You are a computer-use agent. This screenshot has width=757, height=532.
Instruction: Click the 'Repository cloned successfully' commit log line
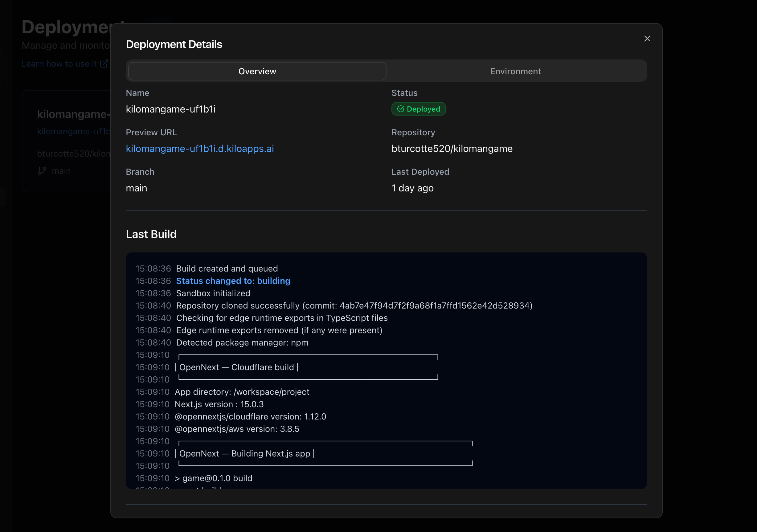354,305
